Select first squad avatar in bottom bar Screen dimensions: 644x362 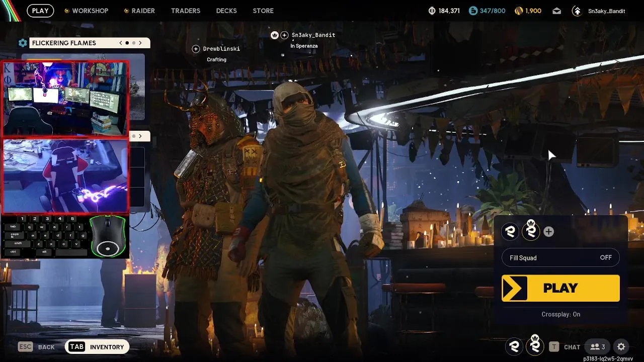(514, 346)
